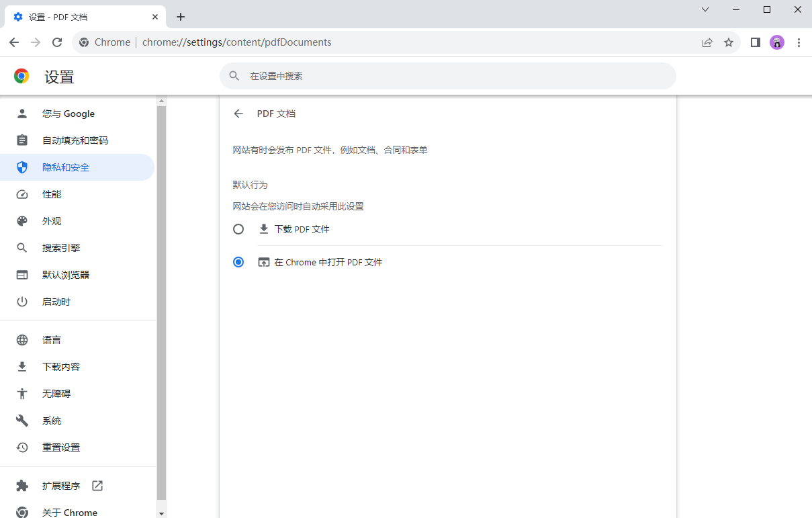Bookmark this page with the star icon
Viewport: 812px width, 518px height.
pos(729,42)
